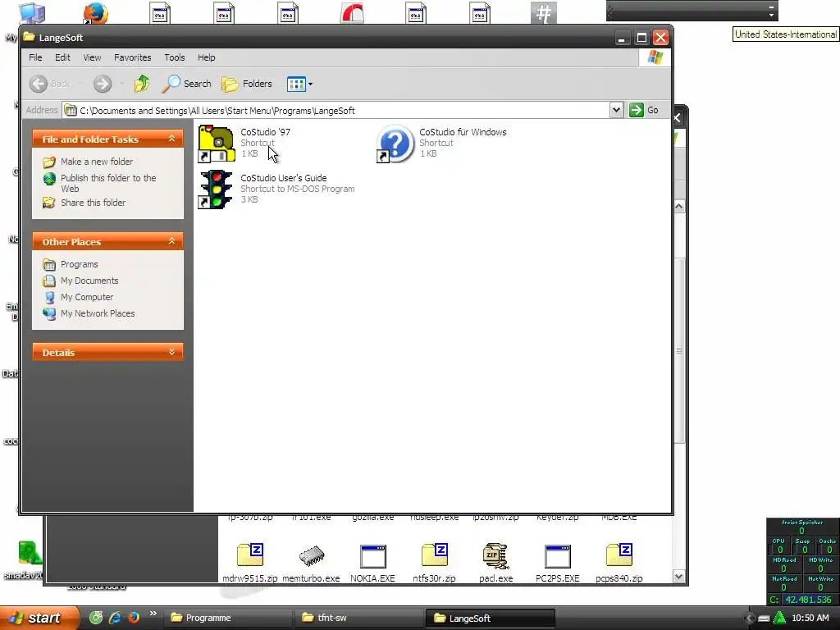The width and height of the screenshot is (840, 630).
Task: Open Programs in Other Places
Action: [x=79, y=264]
